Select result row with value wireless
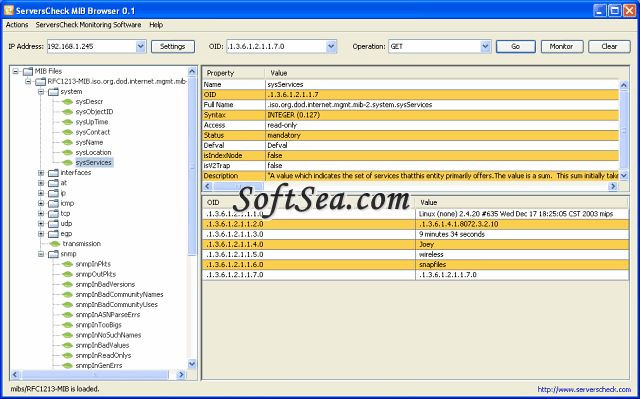The image size is (640, 399). coord(416,255)
